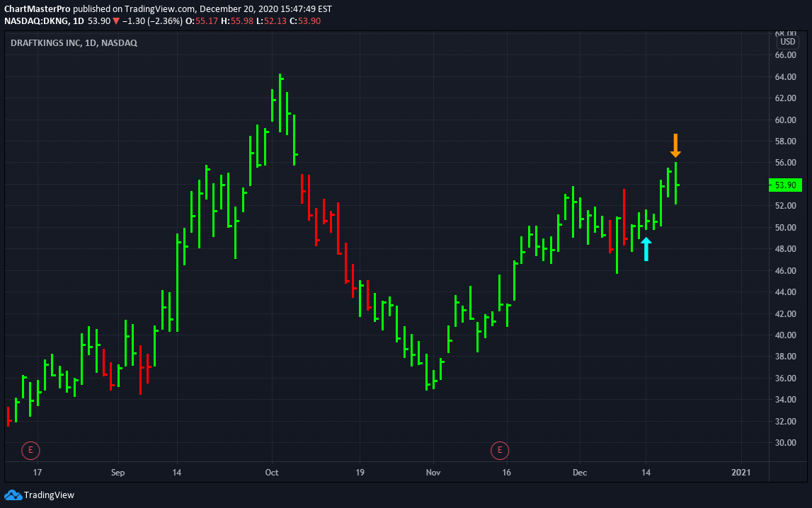The image size is (812, 508).
Task: Click the 38.00 price axis label
Action: 786,357
